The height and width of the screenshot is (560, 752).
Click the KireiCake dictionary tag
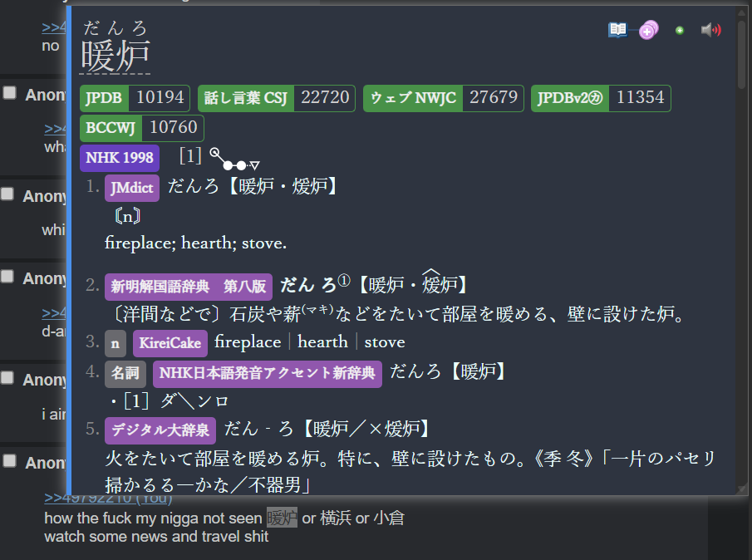(x=170, y=343)
